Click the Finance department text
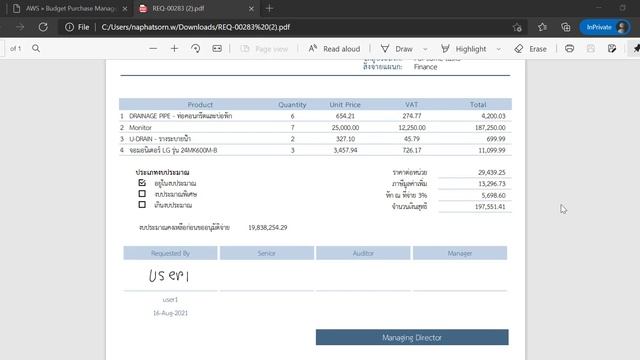This screenshot has height=360, width=640. click(425, 67)
